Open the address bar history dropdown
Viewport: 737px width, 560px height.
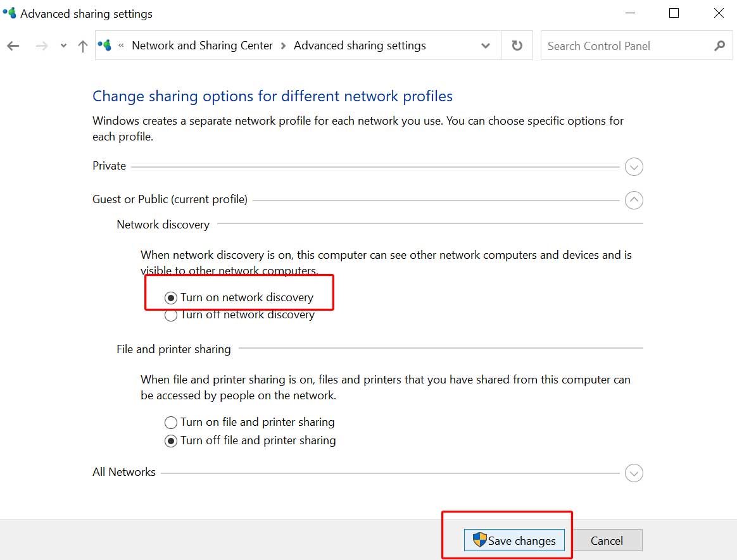(486, 46)
